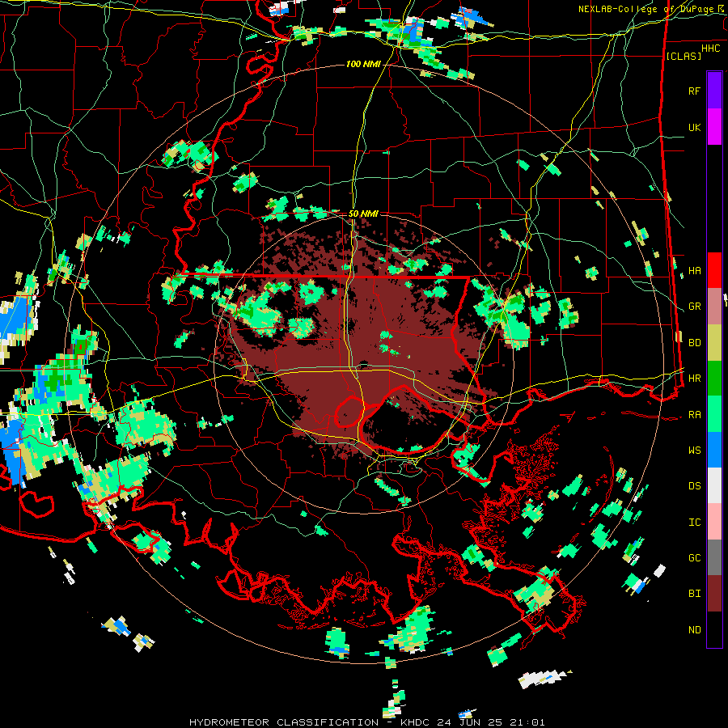This screenshot has width=728, height=728.
Task: Select the dusty pink GR legend swatch
Action: pos(714,307)
